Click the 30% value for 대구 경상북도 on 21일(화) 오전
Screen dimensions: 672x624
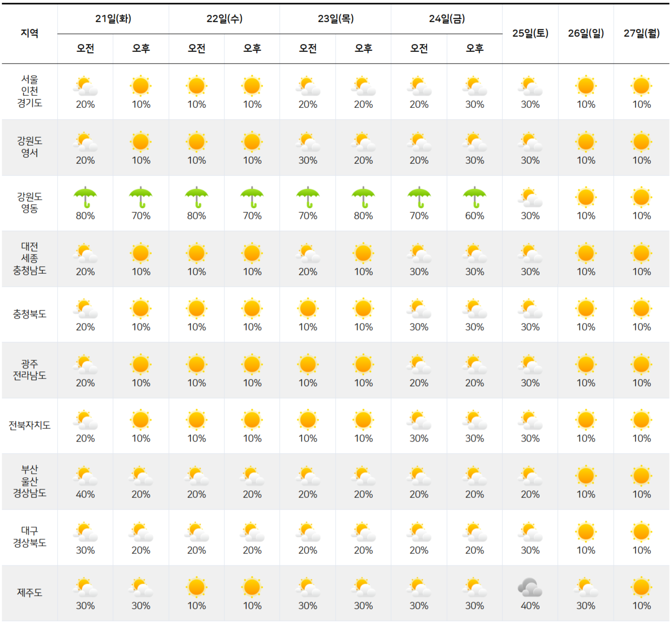tap(85, 550)
